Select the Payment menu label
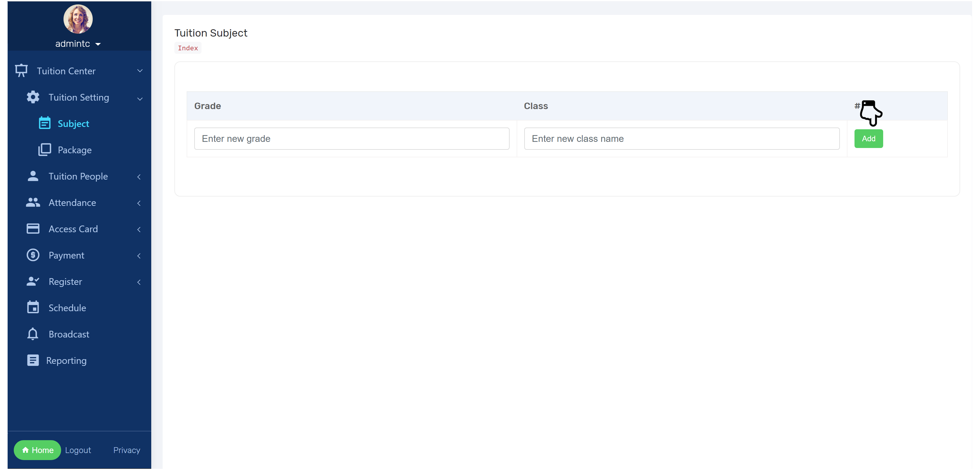 click(66, 256)
